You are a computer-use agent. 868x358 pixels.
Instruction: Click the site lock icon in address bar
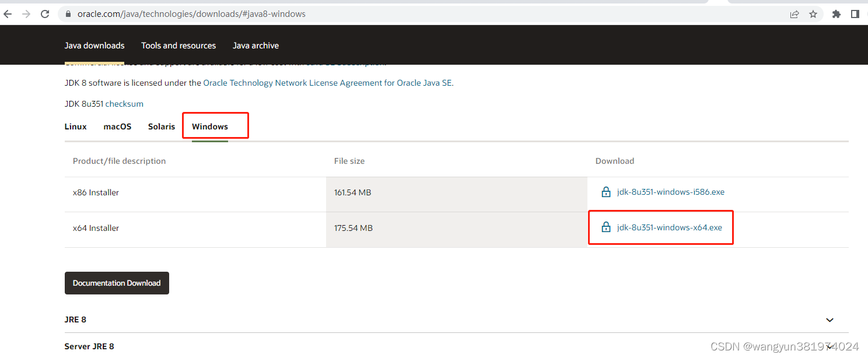pos(68,14)
